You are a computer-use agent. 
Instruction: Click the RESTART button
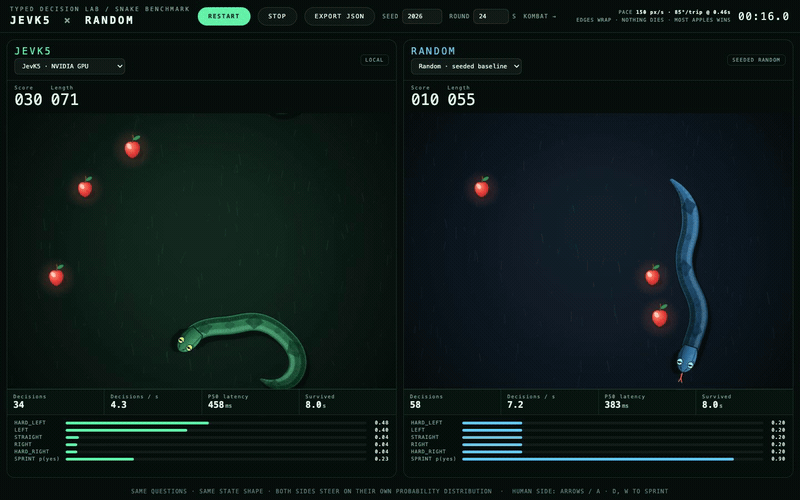(224, 16)
